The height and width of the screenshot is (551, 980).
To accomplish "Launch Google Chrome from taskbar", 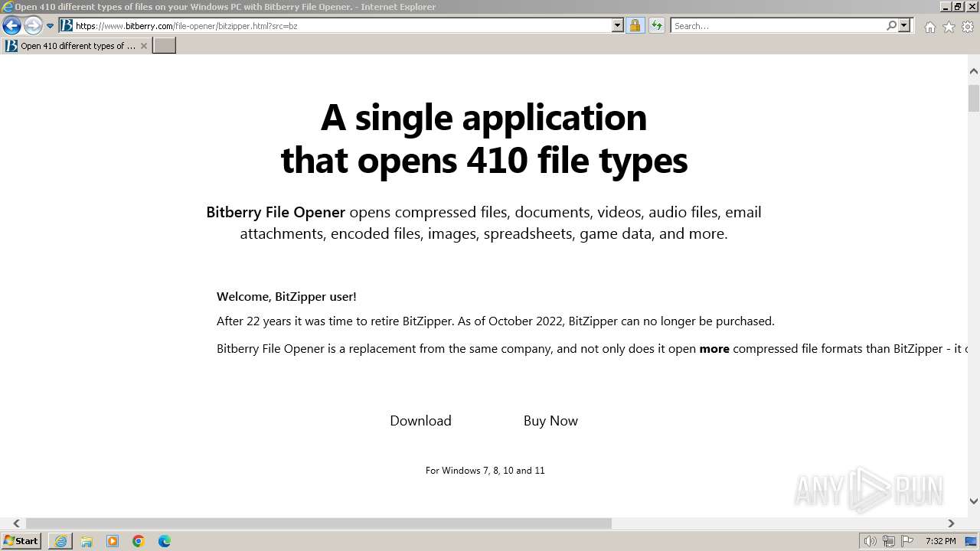I will tap(139, 541).
